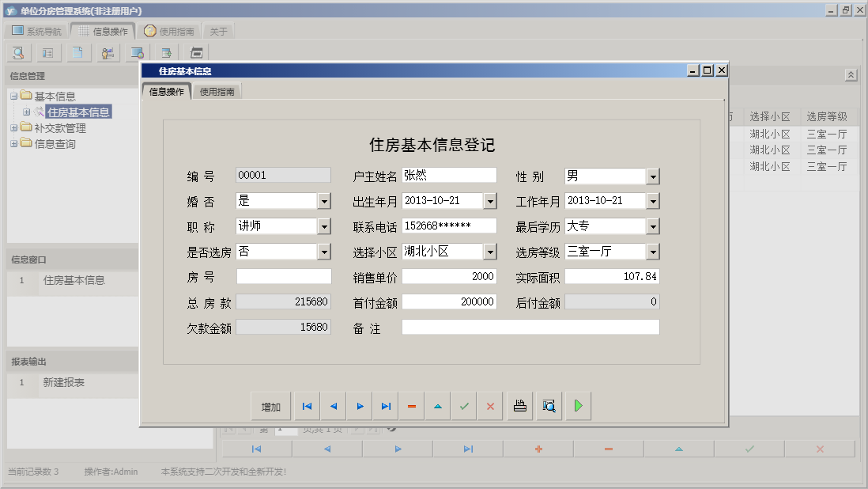Open the 关于 menu tab
Image resolution: width=868 pixels, height=489 pixels.
tap(218, 30)
